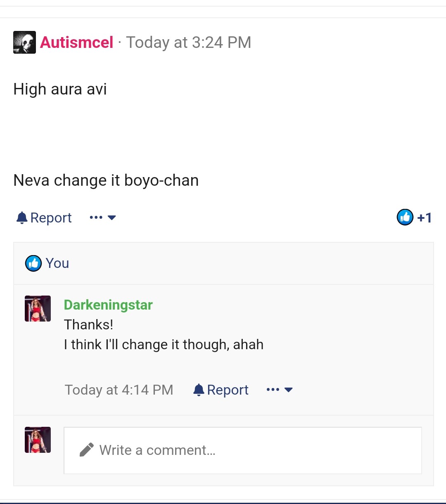Click the bell icon on Autismcel's post
This screenshot has width=446, height=504.
[22, 218]
